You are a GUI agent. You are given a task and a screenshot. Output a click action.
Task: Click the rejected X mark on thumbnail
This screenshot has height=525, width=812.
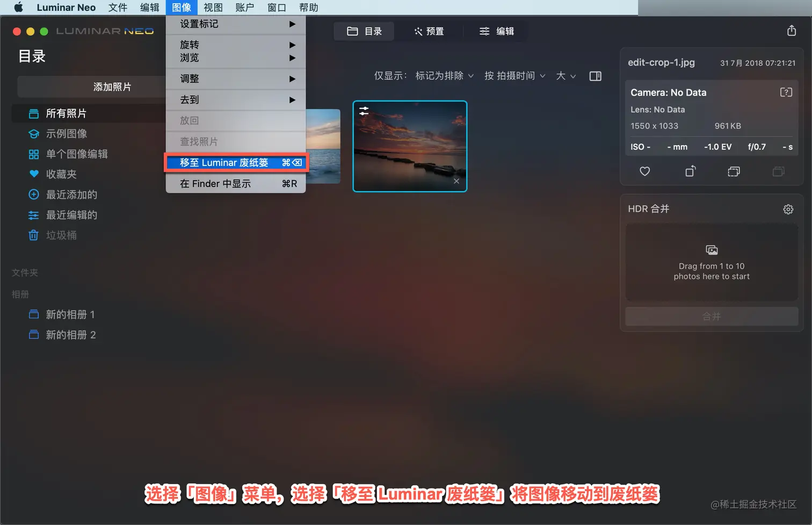tap(456, 181)
